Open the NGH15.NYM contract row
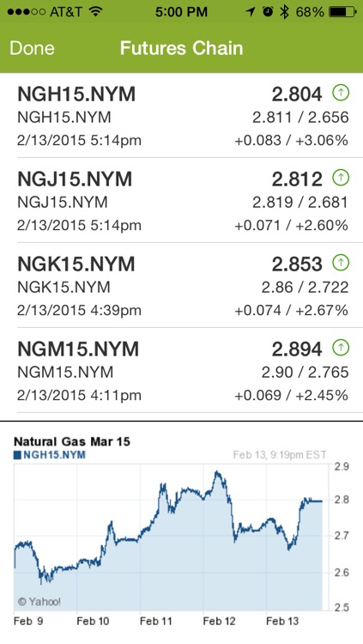 click(182, 116)
